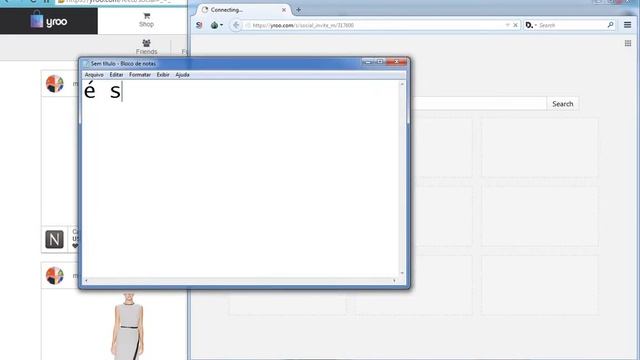Click the second user avatar above the dress
The height and width of the screenshot is (360, 640).
coord(55,275)
